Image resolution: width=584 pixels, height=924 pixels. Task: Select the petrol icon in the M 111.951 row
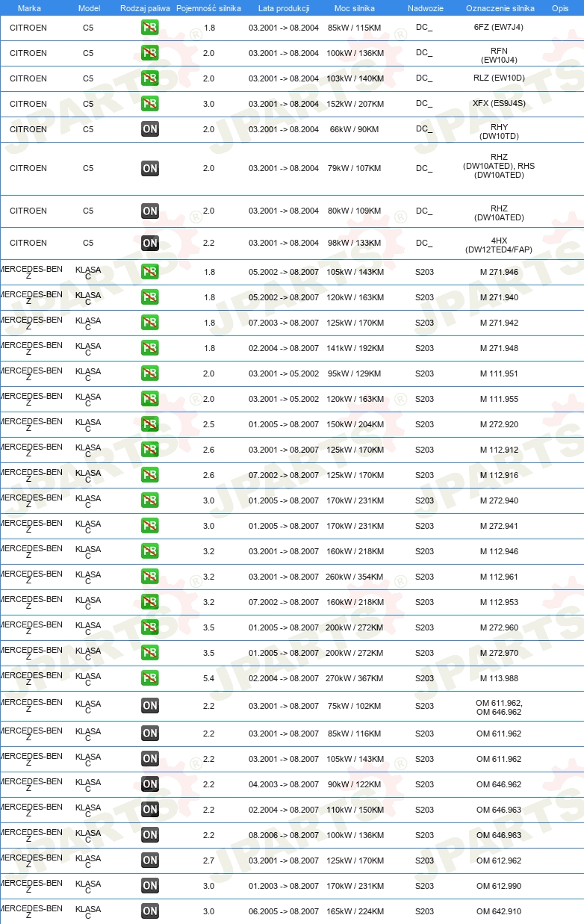[150, 373]
